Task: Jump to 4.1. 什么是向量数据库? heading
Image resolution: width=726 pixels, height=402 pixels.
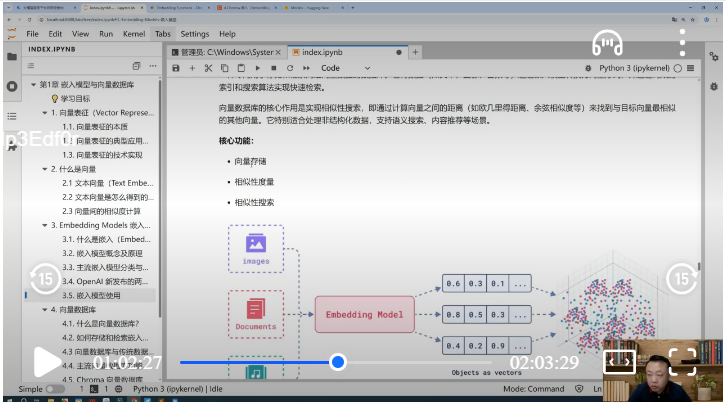Action: coord(100,324)
